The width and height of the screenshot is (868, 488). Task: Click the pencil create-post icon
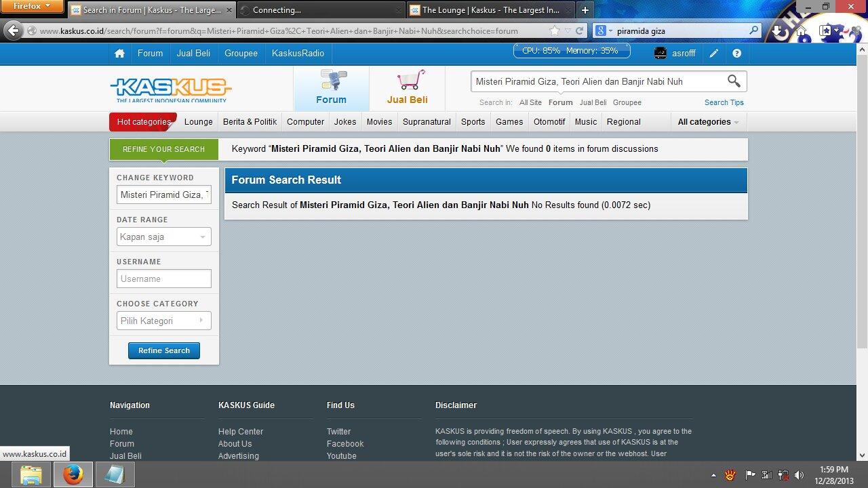click(714, 54)
